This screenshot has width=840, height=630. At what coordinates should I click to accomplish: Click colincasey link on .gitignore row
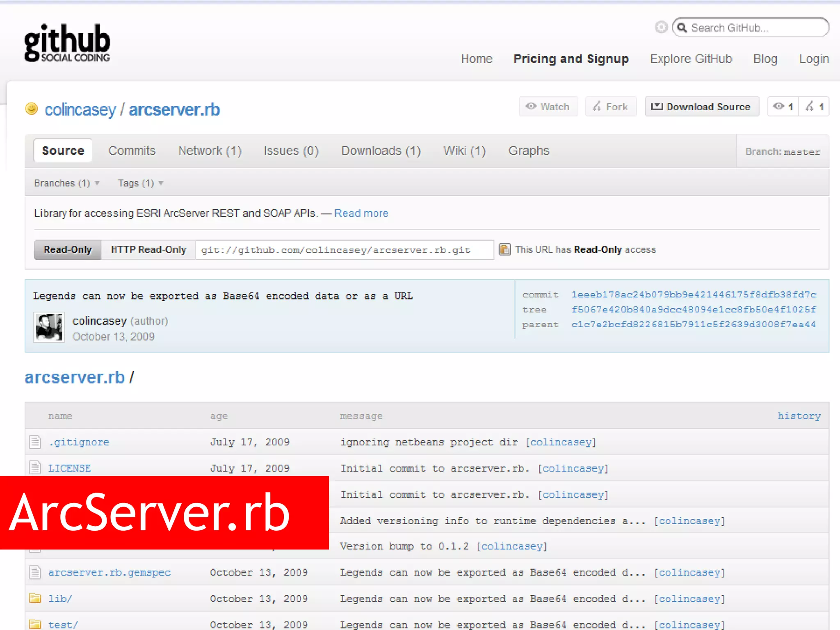pyautogui.click(x=561, y=442)
